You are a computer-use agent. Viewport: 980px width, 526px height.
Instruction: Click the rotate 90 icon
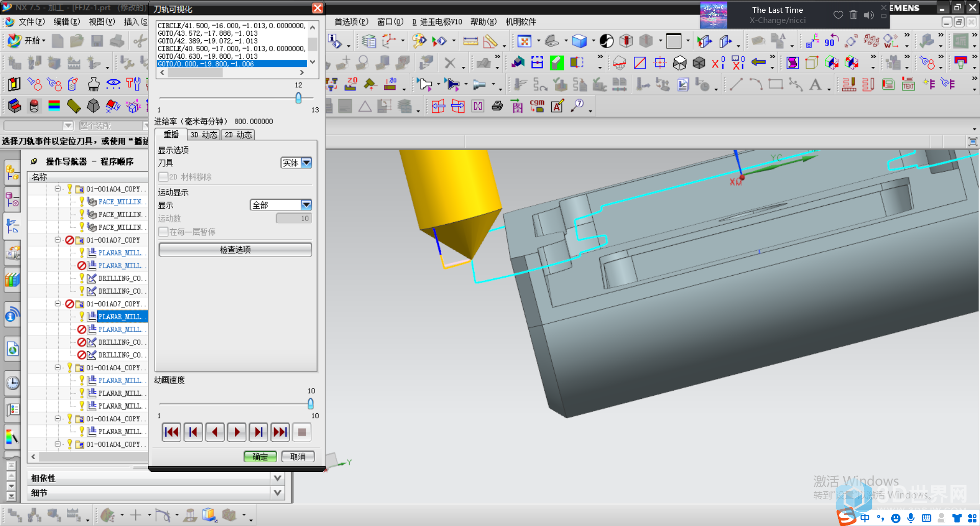pyautogui.click(x=831, y=41)
